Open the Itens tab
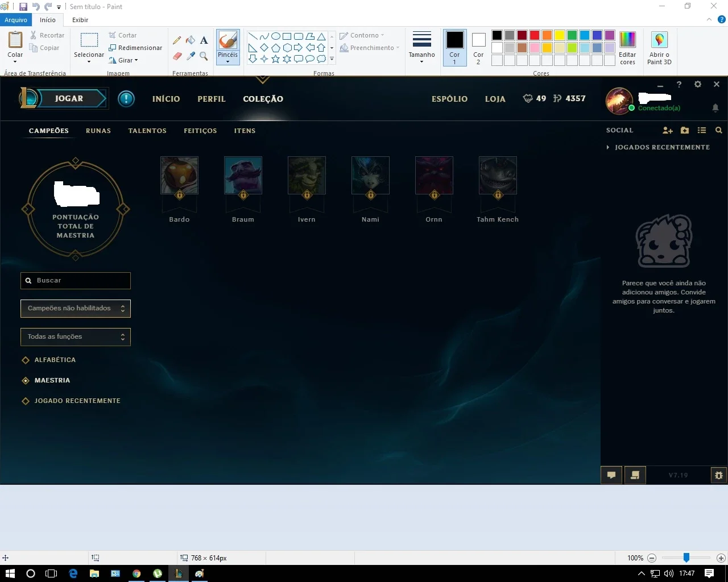The image size is (728, 582). (x=245, y=131)
